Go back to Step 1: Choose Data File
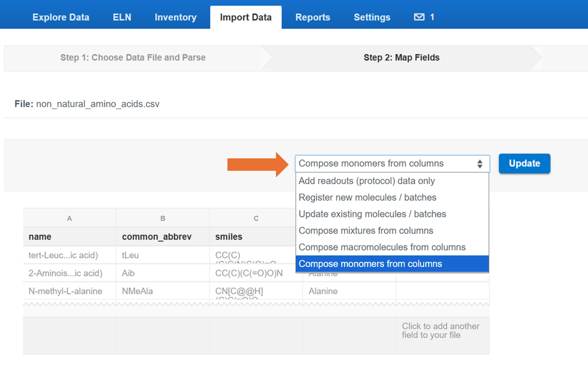Screen dimensions: 588x379 [x=133, y=58]
